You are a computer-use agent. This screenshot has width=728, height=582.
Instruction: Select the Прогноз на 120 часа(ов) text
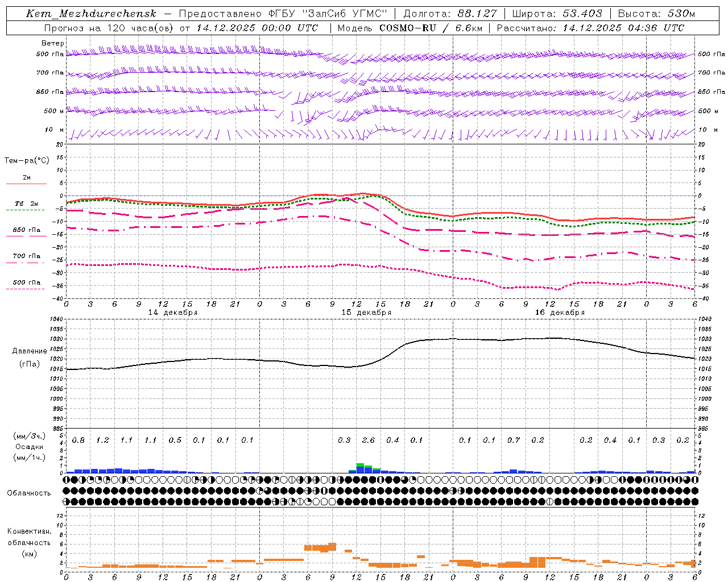coord(109,28)
